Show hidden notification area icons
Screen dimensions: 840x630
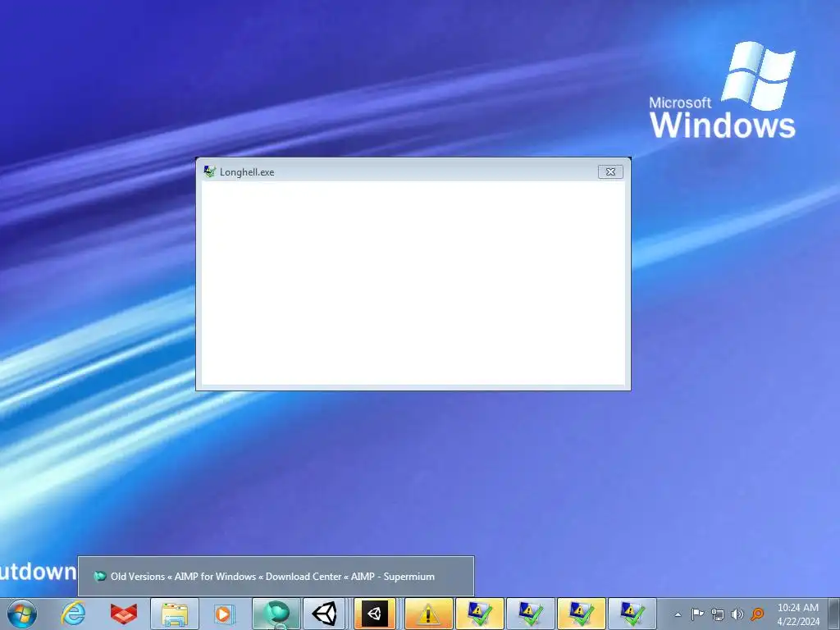(x=678, y=614)
